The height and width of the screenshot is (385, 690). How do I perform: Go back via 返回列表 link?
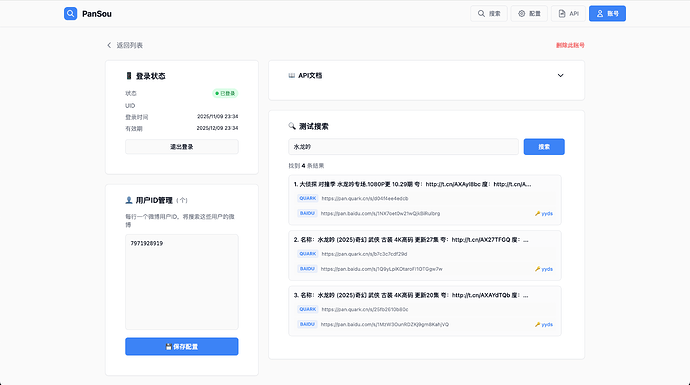[x=125, y=45]
